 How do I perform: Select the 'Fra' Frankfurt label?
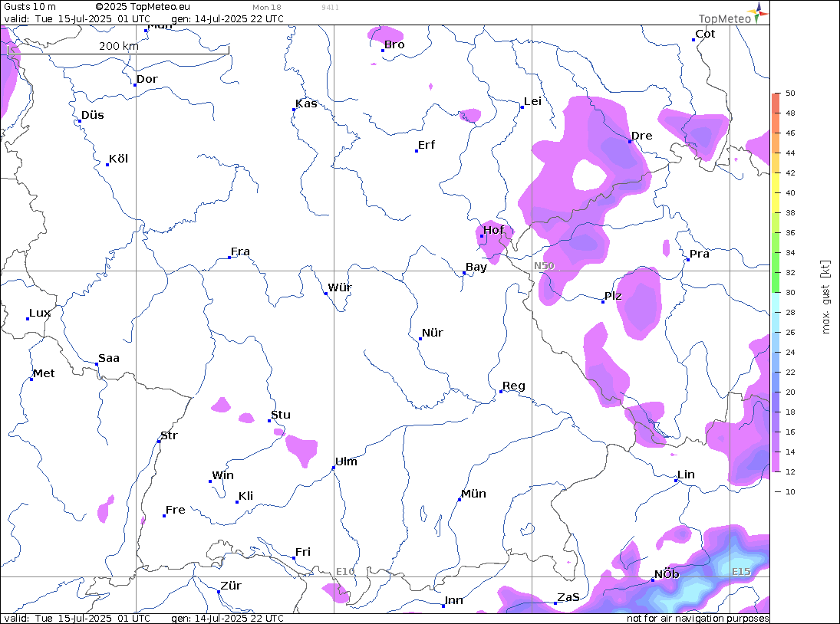[x=240, y=251]
